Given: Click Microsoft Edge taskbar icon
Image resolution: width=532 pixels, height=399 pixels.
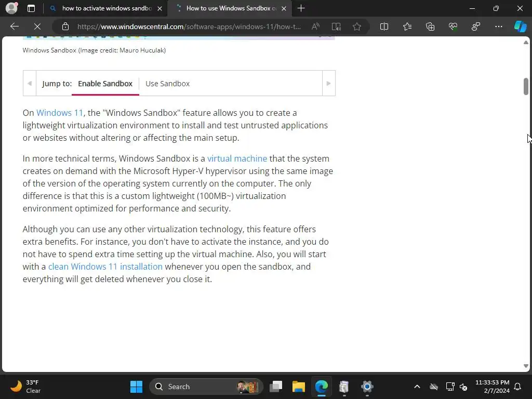Looking at the screenshot, I should coord(321,387).
